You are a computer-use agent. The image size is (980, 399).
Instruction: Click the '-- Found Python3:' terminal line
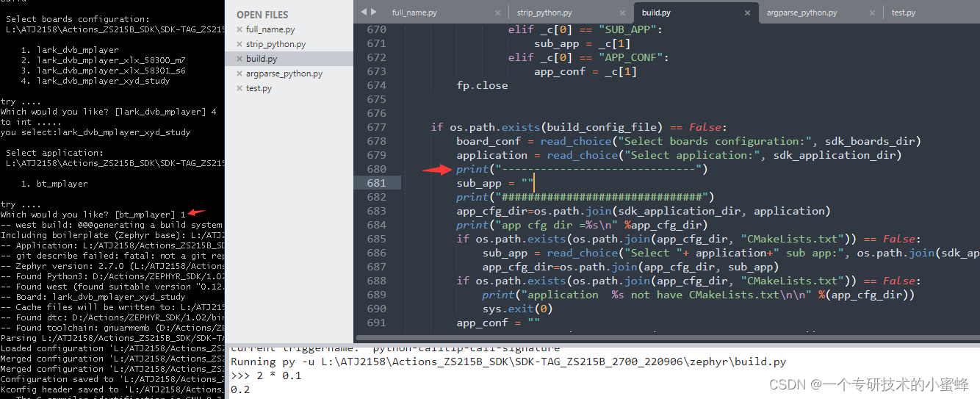pyautogui.click(x=112, y=276)
